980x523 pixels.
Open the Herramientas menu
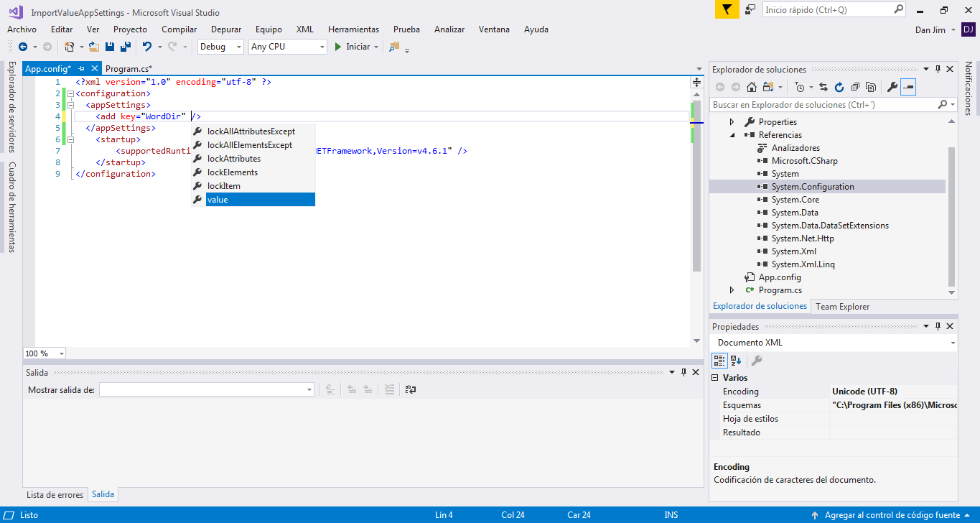pos(353,29)
